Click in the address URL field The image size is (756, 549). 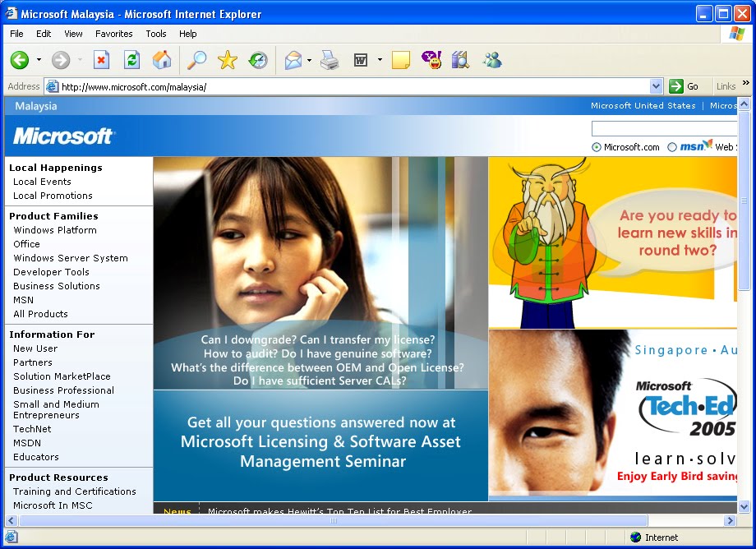coord(347,87)
